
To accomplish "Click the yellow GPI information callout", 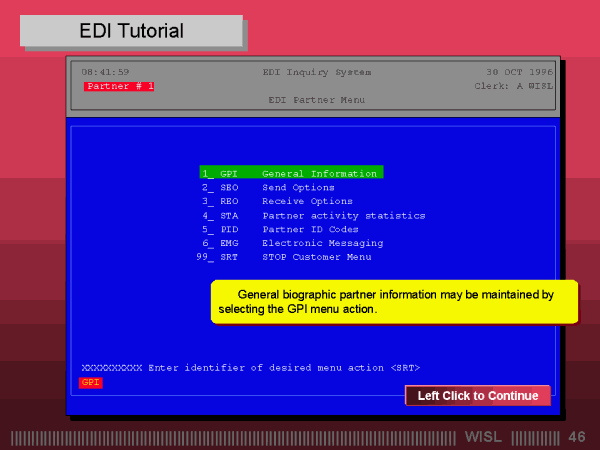I will click(x=395, y=302).
